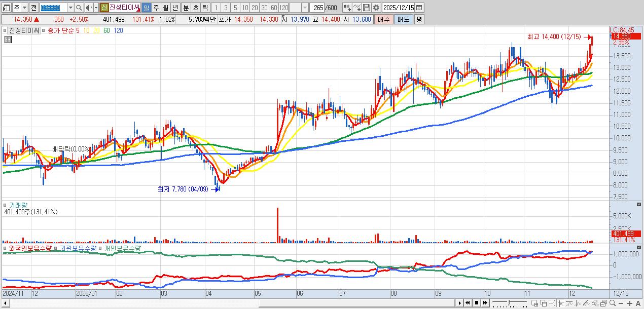Image resolution: width=644 pixels, height=309 pixels.
Task: Click the bottom zoom magnifier icon
Action: pyautogui.click(x=613, y=303)
